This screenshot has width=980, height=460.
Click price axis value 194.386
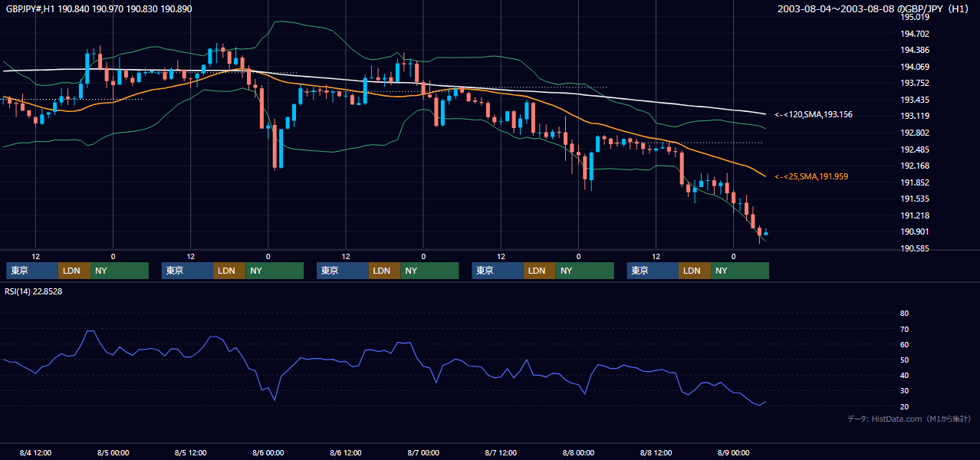(x=915, y=50)
